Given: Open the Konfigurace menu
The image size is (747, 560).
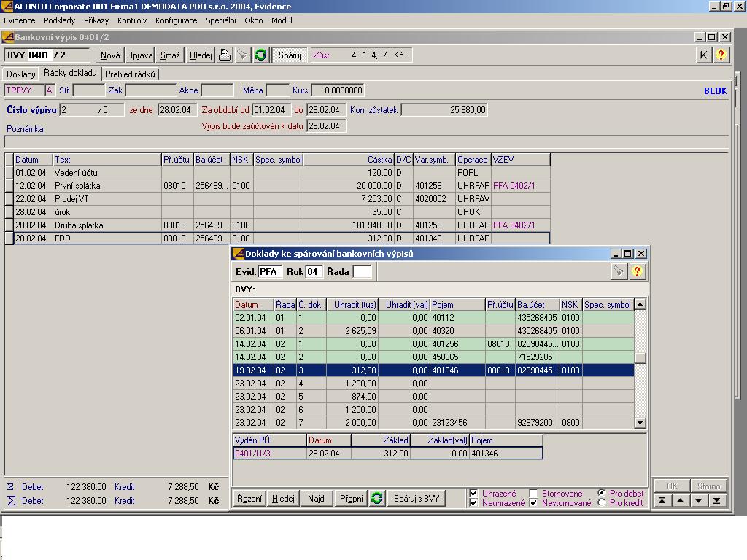Looking at the screenshot, I should coord(176,20).
